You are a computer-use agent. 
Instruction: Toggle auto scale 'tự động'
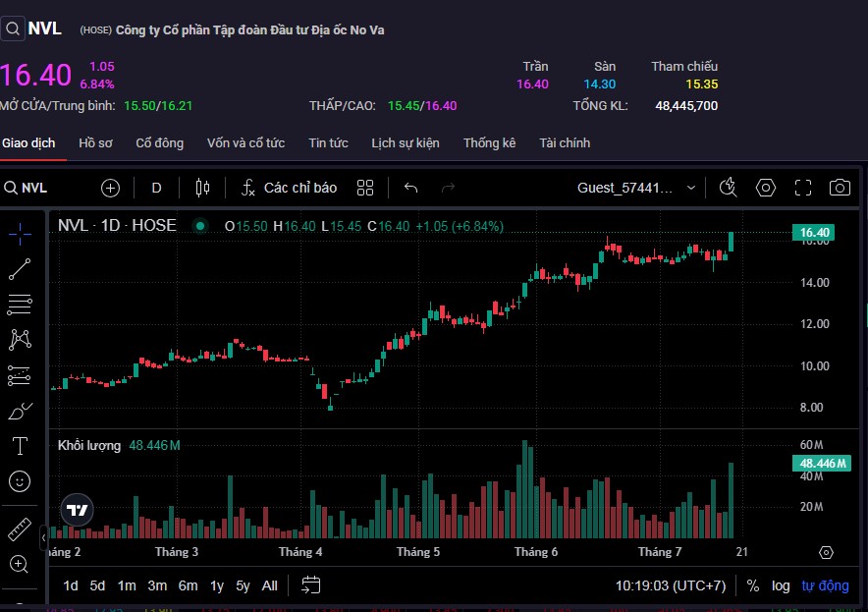[825, 585]
